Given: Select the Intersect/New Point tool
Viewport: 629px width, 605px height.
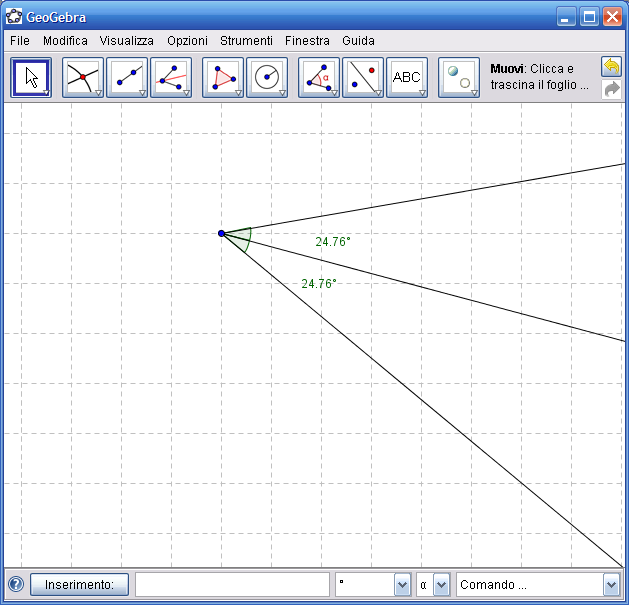Looking at the screenshot, I should coord(83,77).
